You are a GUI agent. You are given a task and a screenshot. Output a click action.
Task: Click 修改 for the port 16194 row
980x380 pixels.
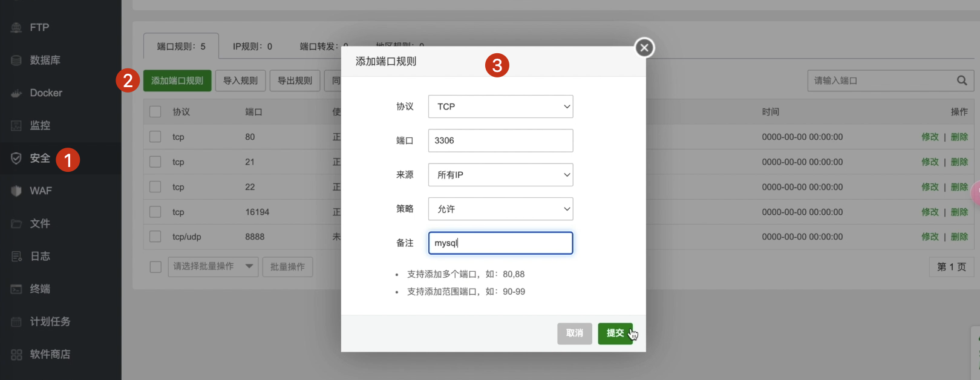point(930,212)
